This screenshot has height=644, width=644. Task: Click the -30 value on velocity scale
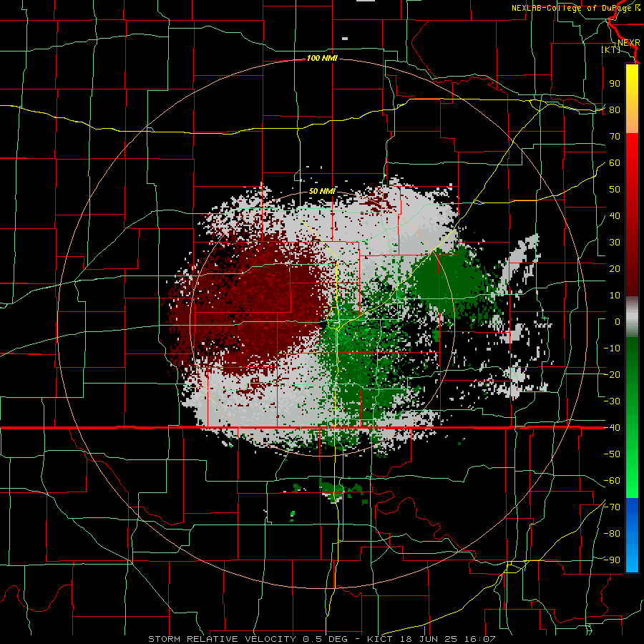pos(612,401)
